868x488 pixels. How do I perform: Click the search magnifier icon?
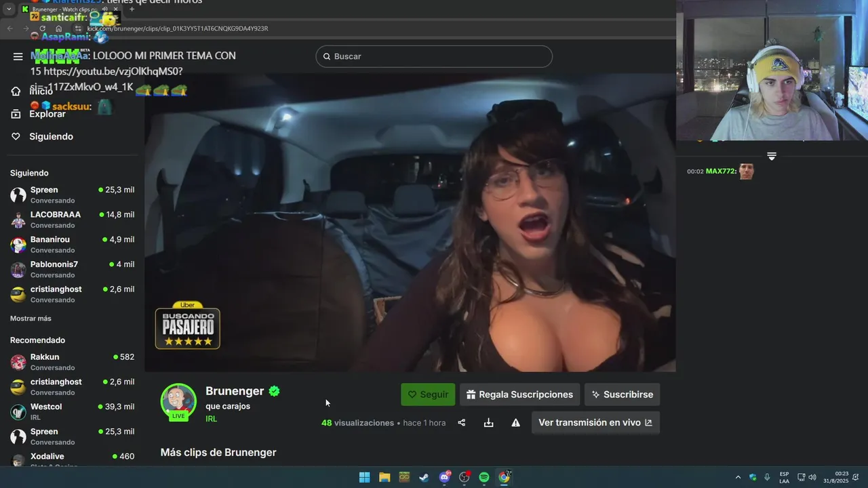(x=326, y=56)
